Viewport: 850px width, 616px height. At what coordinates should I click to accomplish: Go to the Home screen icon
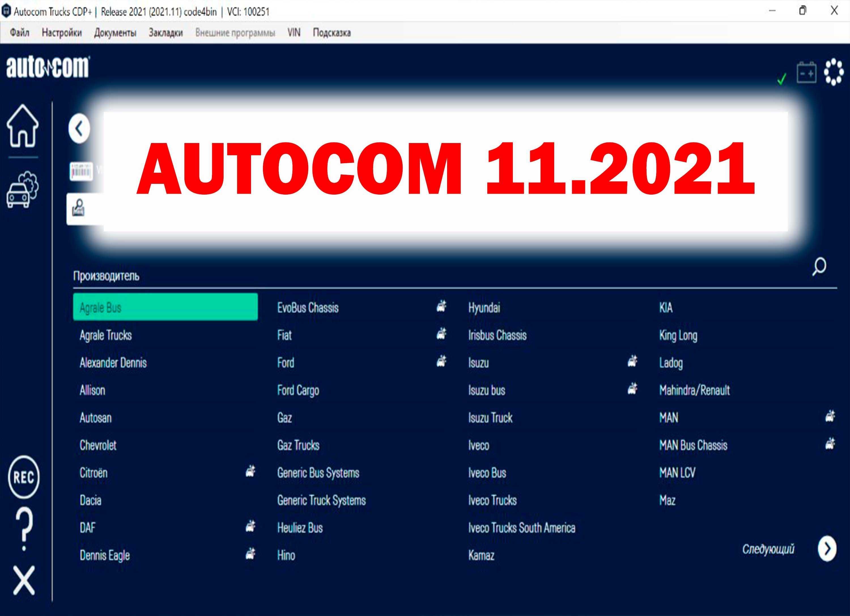23,125
